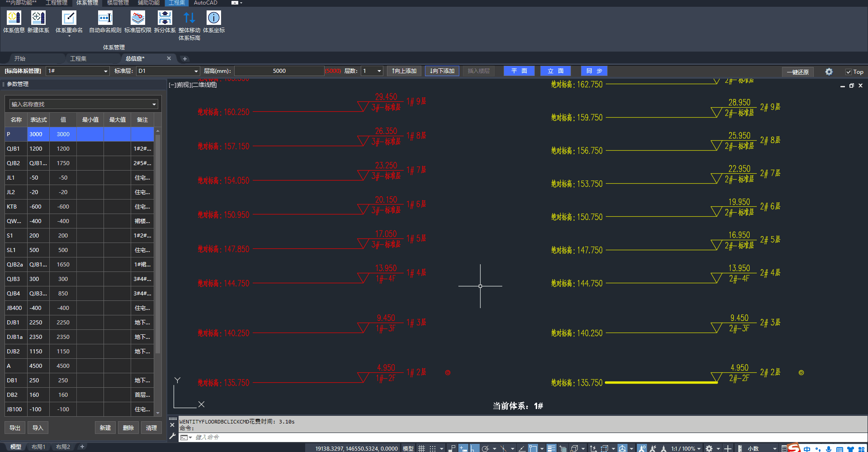Toggle the Top checkbox

coord(849,72)
